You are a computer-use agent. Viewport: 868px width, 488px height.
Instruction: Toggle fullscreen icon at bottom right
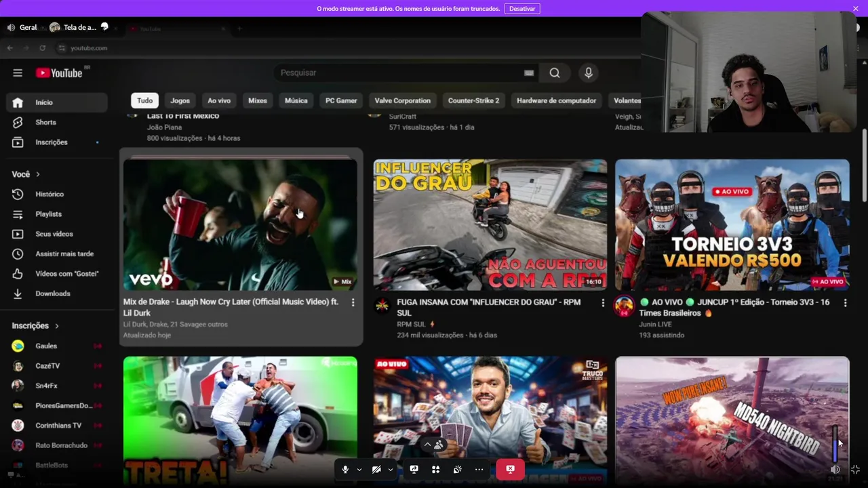855,469
